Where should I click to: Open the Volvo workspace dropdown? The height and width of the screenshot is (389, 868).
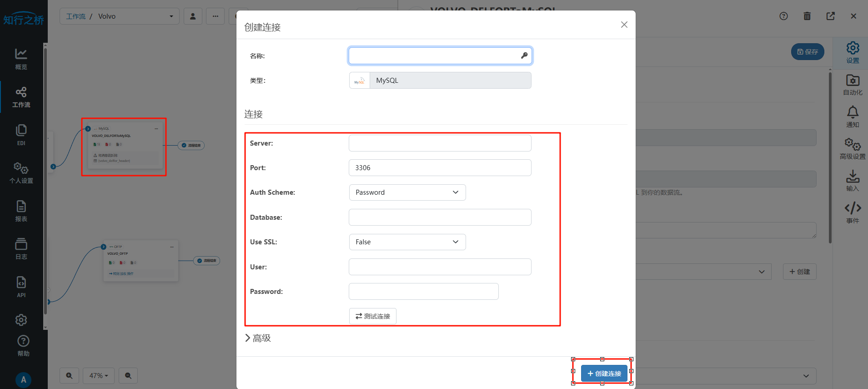click(119, 16)
